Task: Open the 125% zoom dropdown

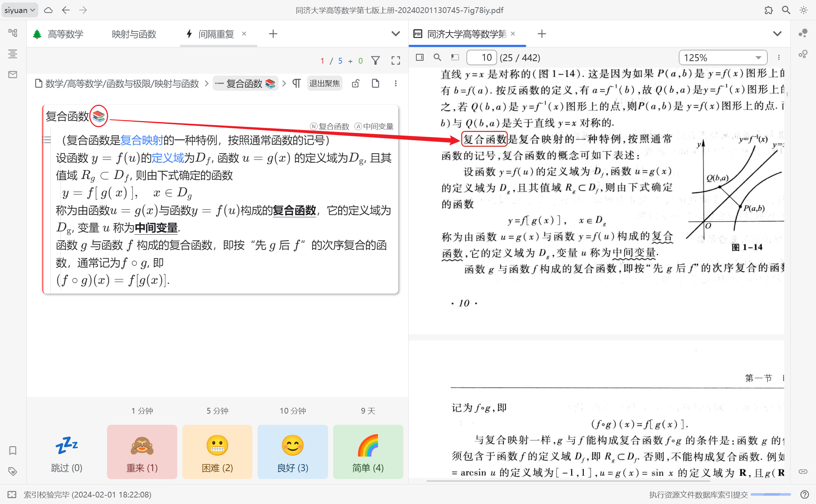Action: 723,57
